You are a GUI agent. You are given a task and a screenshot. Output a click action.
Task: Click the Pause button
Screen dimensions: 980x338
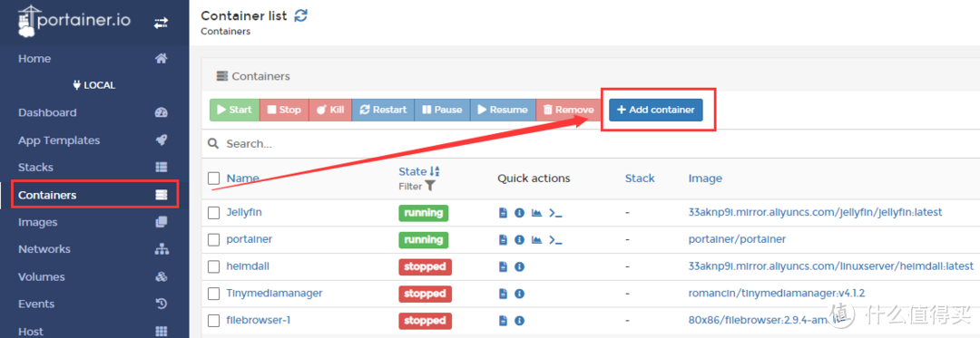(442, 110)
